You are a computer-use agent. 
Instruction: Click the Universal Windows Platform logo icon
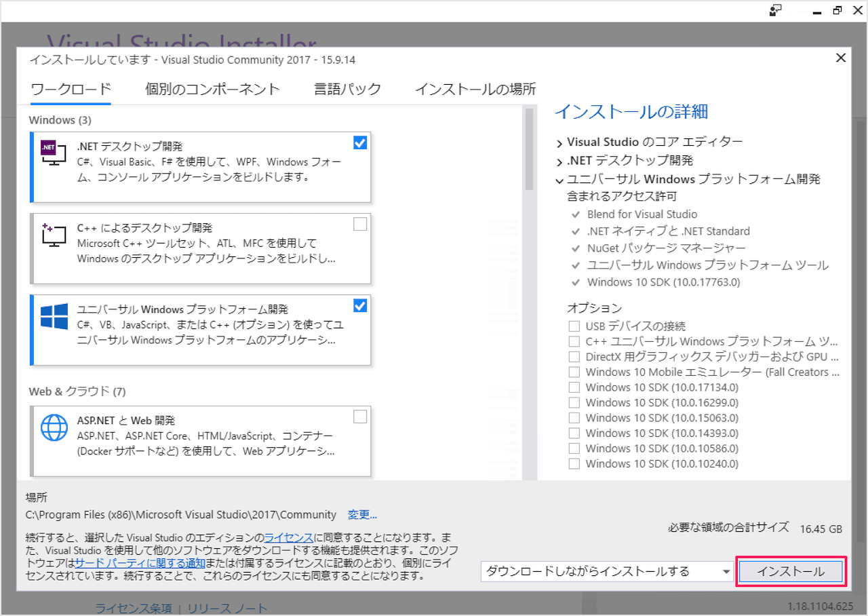coord(54,316)
